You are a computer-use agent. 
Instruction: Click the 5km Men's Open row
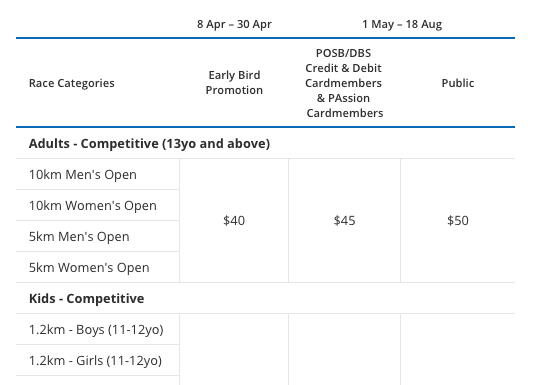pyautogui.click(x=98, y=236)
